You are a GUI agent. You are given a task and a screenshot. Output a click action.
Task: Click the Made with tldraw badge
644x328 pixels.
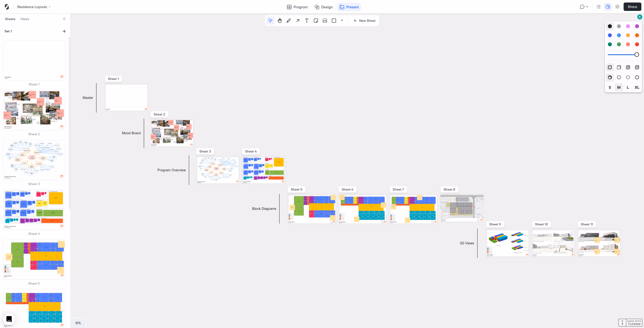(x=630, y=322)
